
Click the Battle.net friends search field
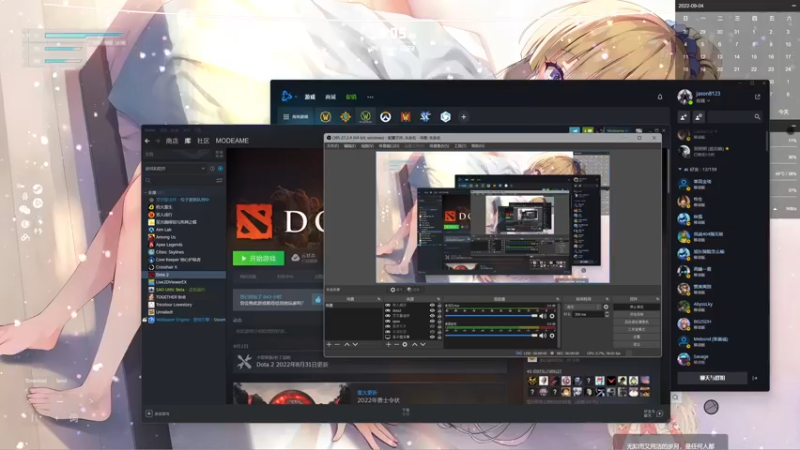click(x=734, y=117)
